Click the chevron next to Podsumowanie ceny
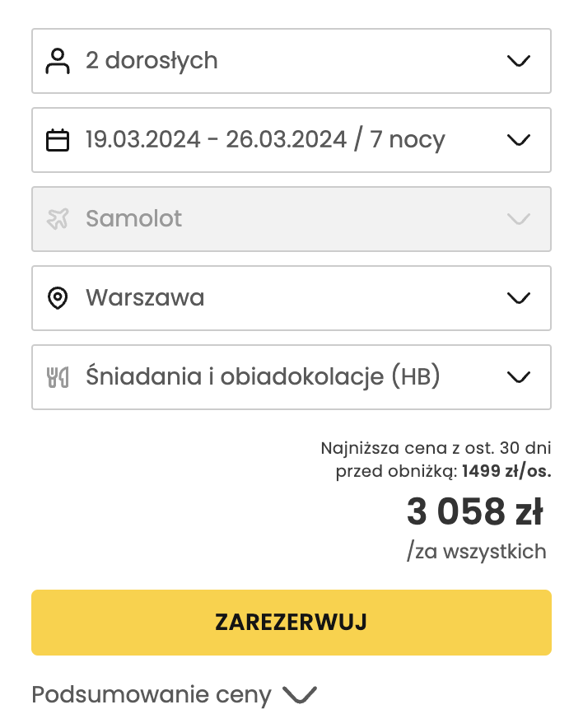Screen dimensions: 583x728 301,696
